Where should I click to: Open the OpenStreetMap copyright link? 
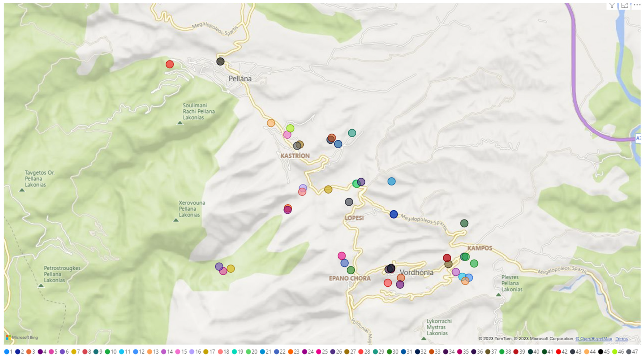[594, 338]
